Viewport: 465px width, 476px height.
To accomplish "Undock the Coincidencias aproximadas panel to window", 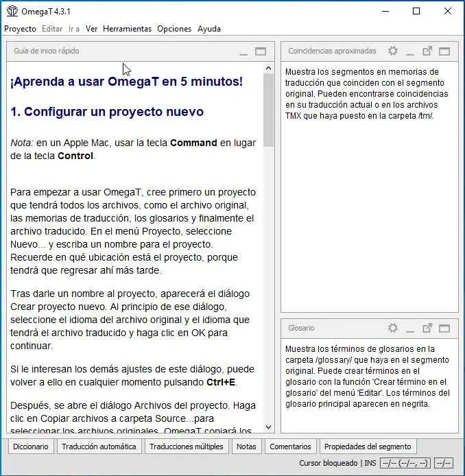I will tap(427, 51).
